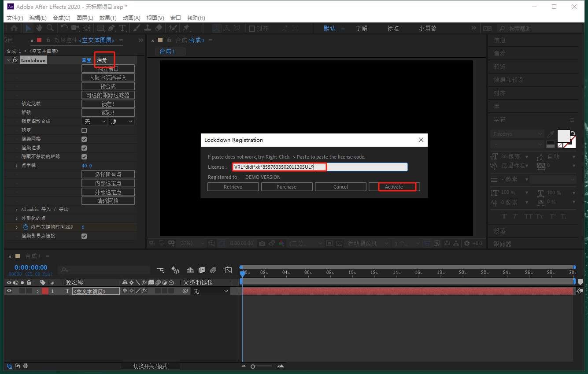This screenshot has width=588, height=374.
Task: Open the 父级和链接 dropdown set to 无
Action: coord(211,291)
